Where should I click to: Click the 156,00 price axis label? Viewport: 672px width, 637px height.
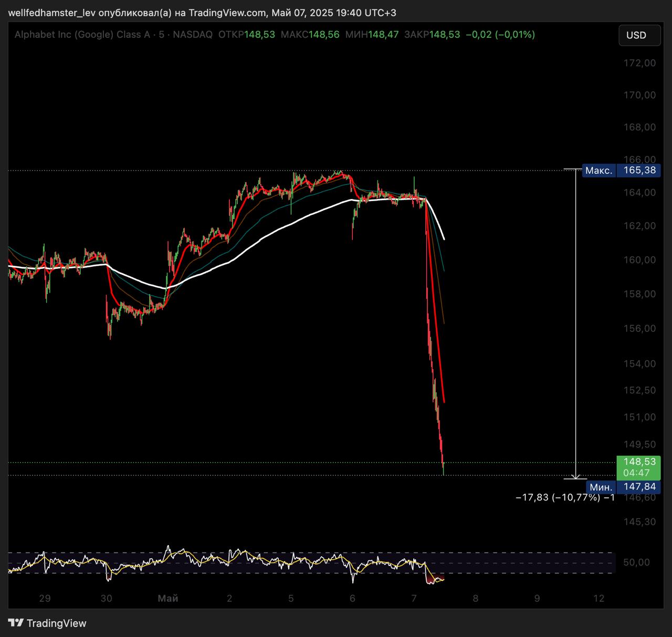point(639,329)
